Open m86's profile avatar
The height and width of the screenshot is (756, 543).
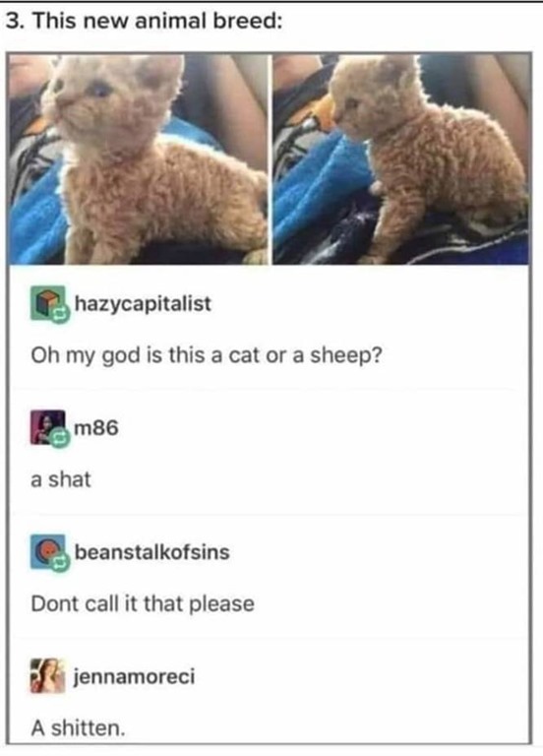pos(47,426)
